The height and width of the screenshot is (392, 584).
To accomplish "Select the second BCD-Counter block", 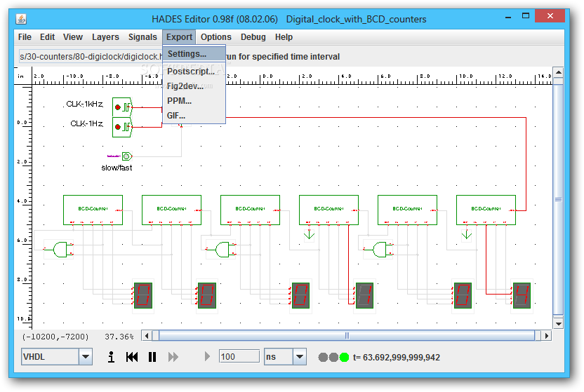I will [x=172, y=210].
